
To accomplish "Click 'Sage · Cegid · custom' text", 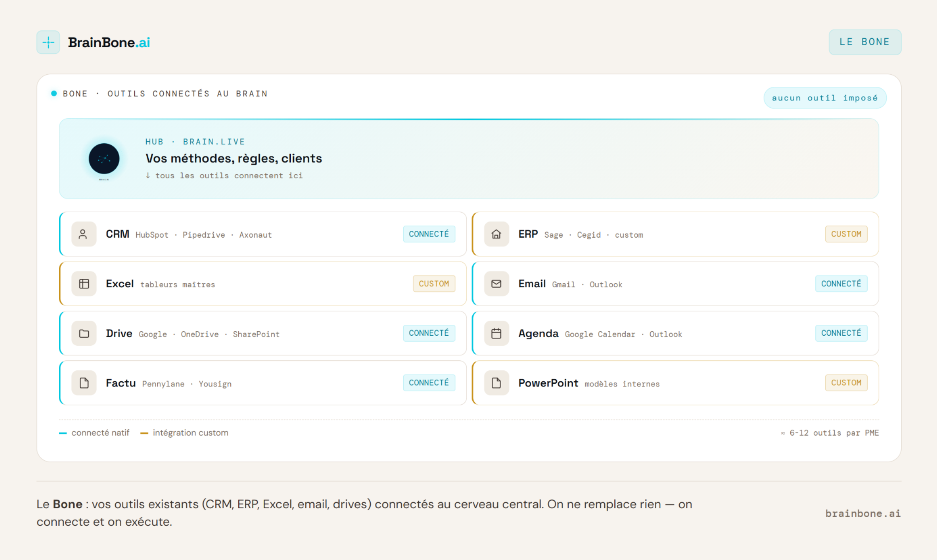I will tap(593, 235).
